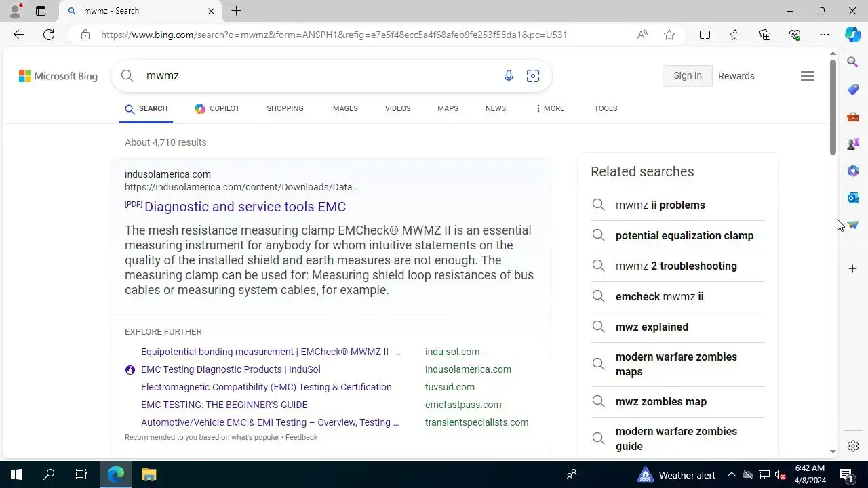Search using an image icon
Viewport: 868px width, 488px height.
pos(533,76)
